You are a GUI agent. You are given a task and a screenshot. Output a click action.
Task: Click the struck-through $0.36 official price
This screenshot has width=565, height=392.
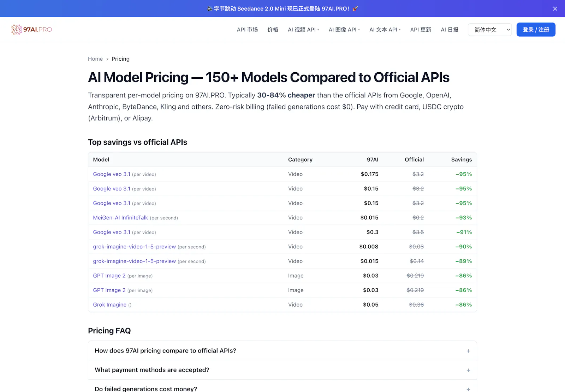(x=416, y=305)
